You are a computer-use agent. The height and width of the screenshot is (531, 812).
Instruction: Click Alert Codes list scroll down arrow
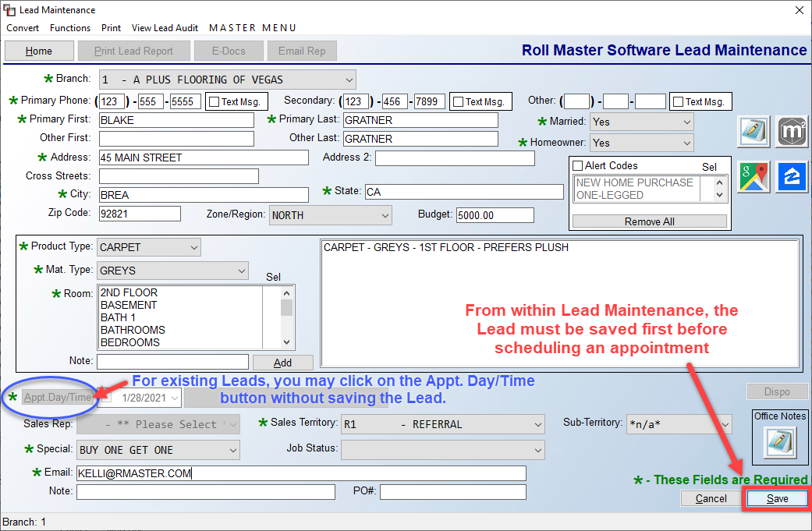point(719,195)
